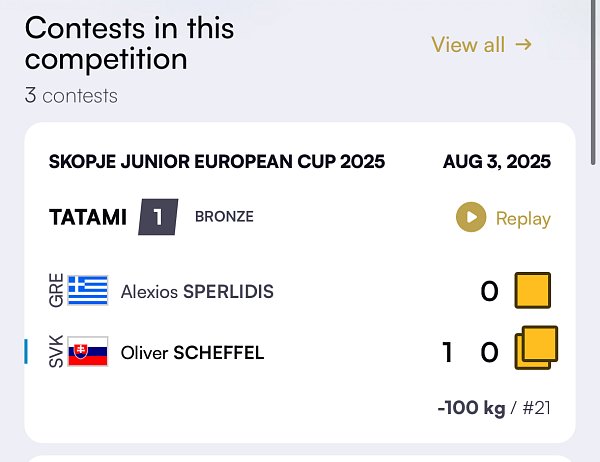Play the contest replay video icon
600x462 pixels.
tap(471, 217)
